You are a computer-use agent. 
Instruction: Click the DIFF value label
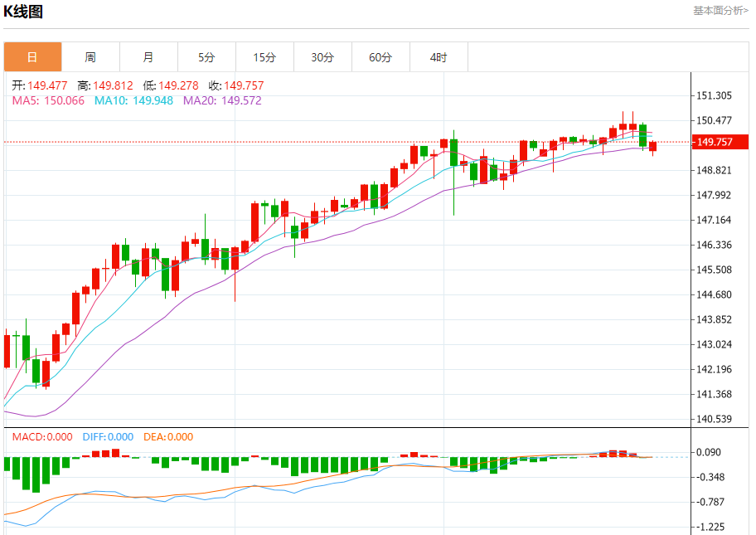pos(106,437)
